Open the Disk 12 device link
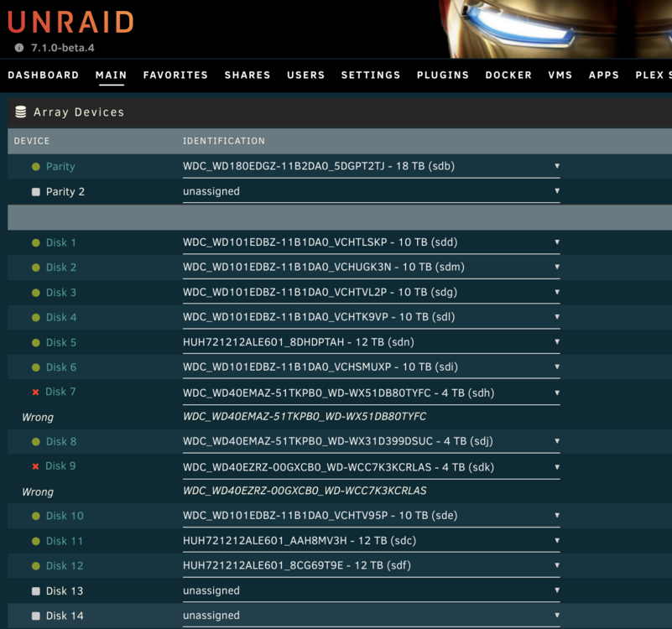Viewport: 672px width, 629px height. (x=65, y=566)
